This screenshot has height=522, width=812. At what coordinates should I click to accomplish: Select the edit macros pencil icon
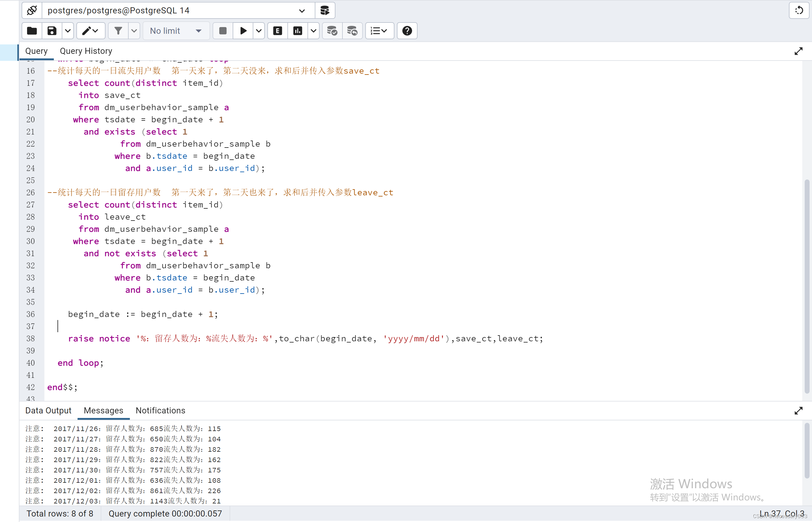click(x=88, y=30)
